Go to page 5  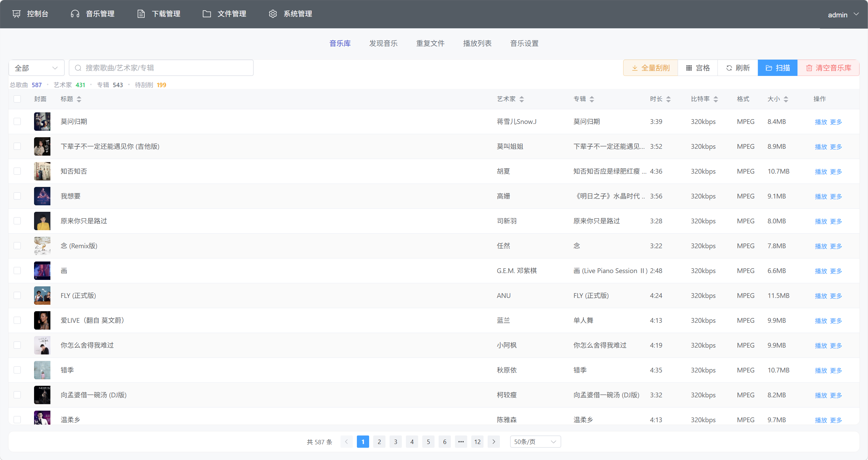click(428, 442)
